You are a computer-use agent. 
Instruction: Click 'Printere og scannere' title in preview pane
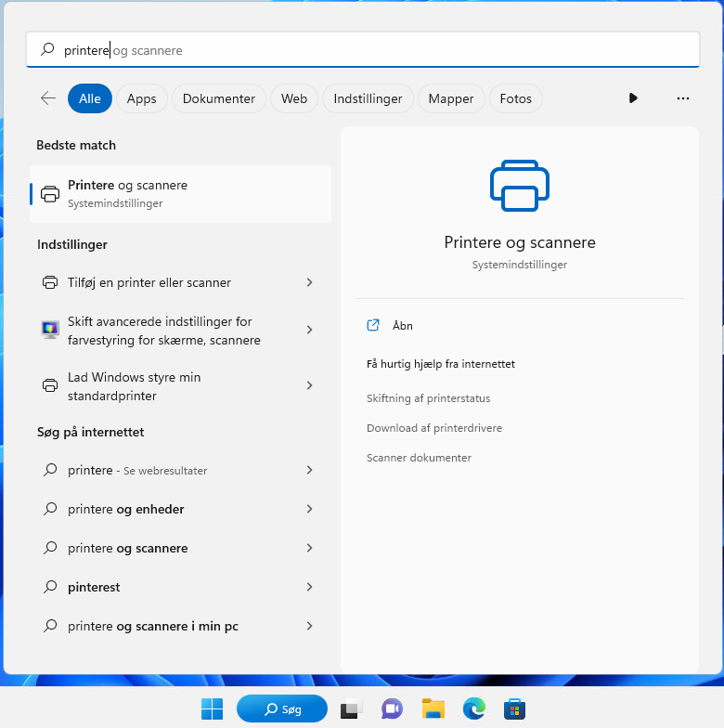tap(520, 242)
